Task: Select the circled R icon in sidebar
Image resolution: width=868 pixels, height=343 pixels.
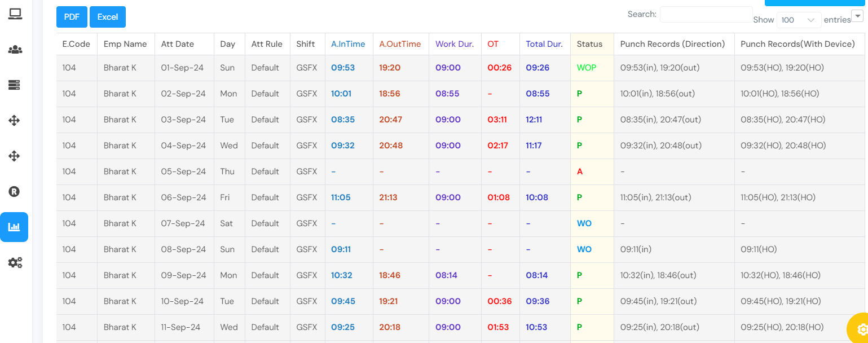Action: click(15, 192)
